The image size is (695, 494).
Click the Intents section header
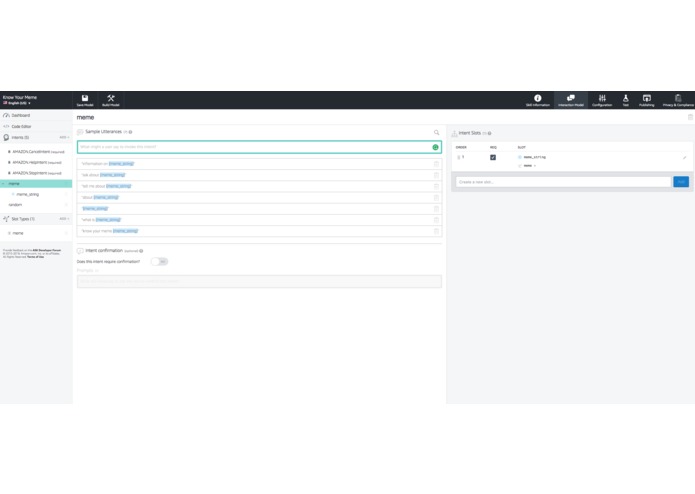click(20, 137)
